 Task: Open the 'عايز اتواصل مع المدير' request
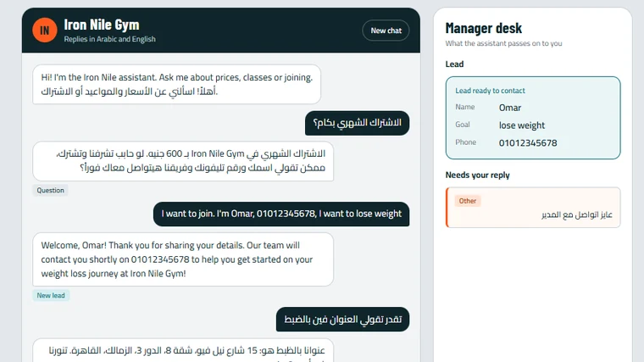533,208
